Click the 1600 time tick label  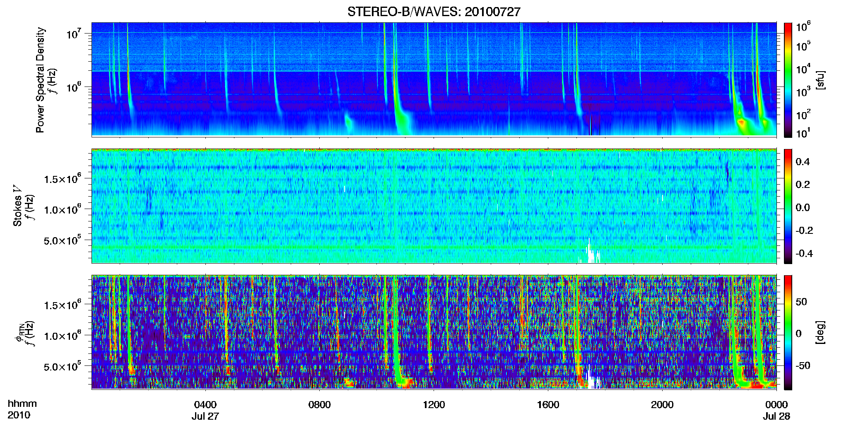coord(548,404)
